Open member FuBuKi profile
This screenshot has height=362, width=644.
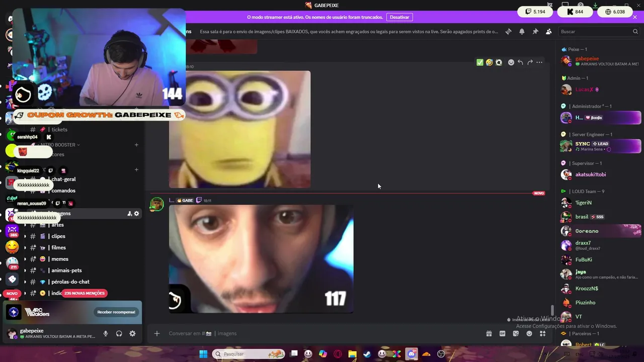pos(600,259)
